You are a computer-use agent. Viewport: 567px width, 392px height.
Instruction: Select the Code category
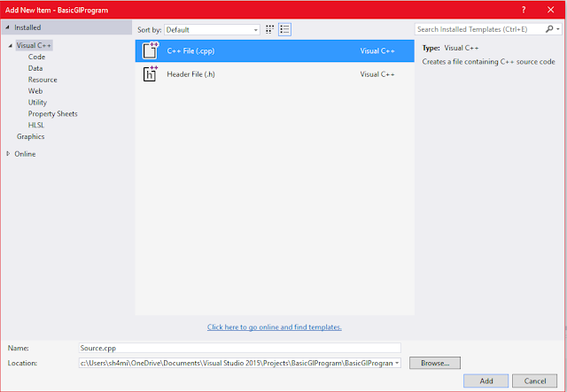click(36, 57)
